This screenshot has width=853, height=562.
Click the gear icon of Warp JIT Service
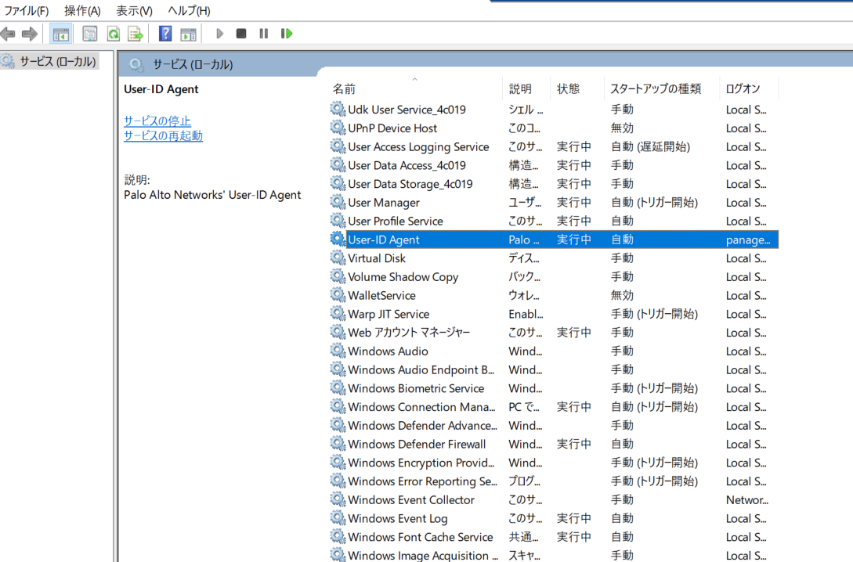click(x=338, y=313)
